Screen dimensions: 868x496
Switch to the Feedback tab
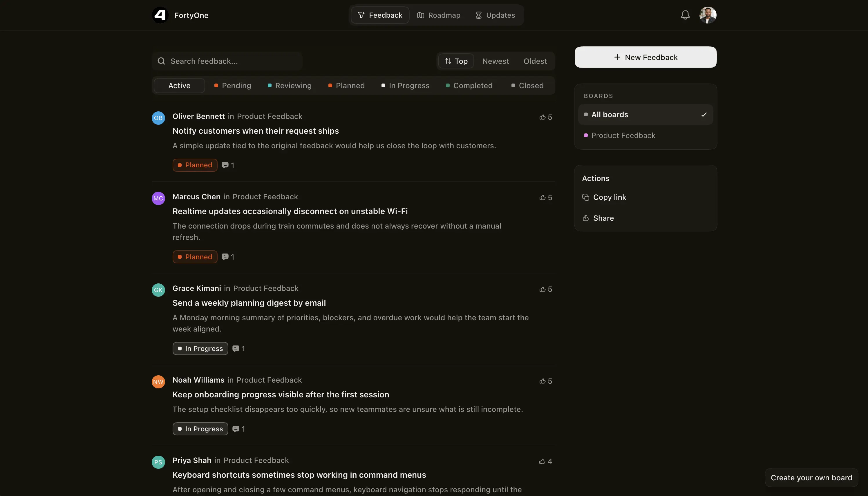[380, 15]
